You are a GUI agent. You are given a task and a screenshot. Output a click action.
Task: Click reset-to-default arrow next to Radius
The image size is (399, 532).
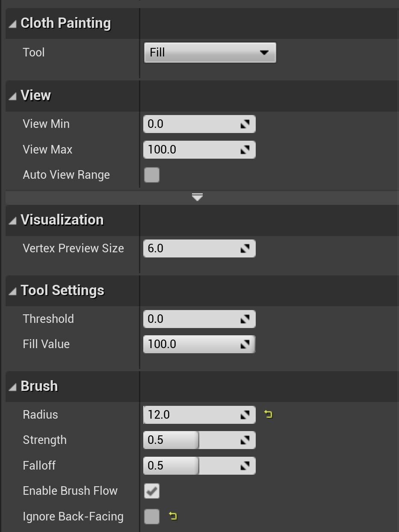pos(268,414)
